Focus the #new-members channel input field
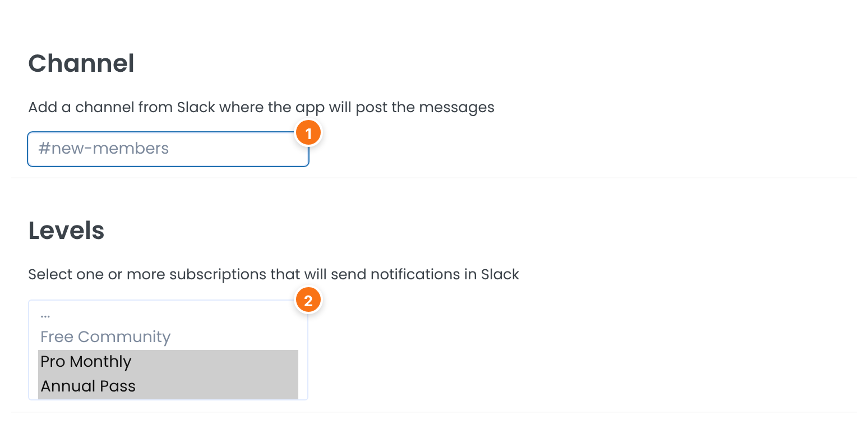This screenshot has height=424, width=868. (168, 149)
